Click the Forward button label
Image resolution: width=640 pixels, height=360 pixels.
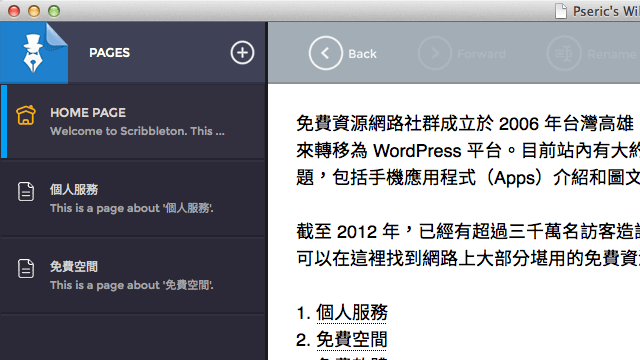point(481,54)
